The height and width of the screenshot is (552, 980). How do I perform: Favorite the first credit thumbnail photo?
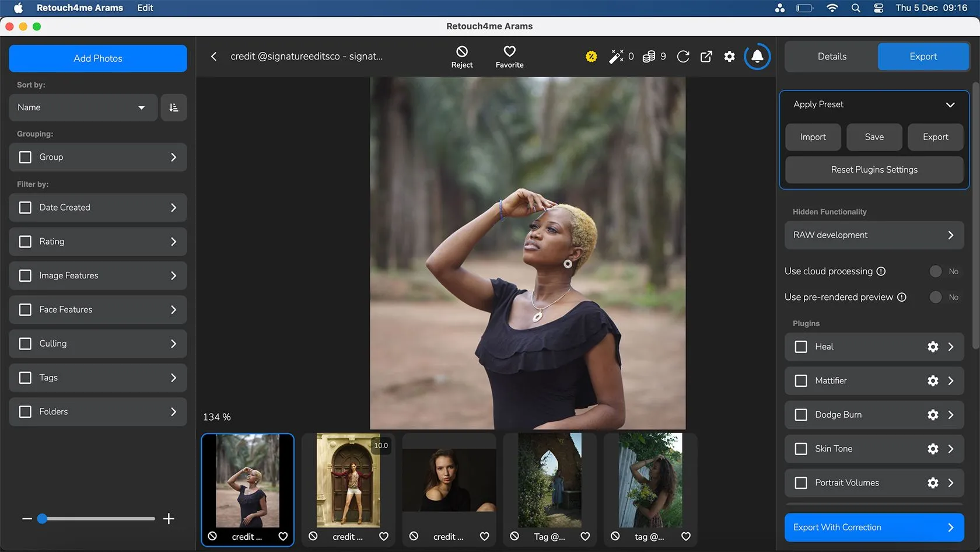pos(283,536)
